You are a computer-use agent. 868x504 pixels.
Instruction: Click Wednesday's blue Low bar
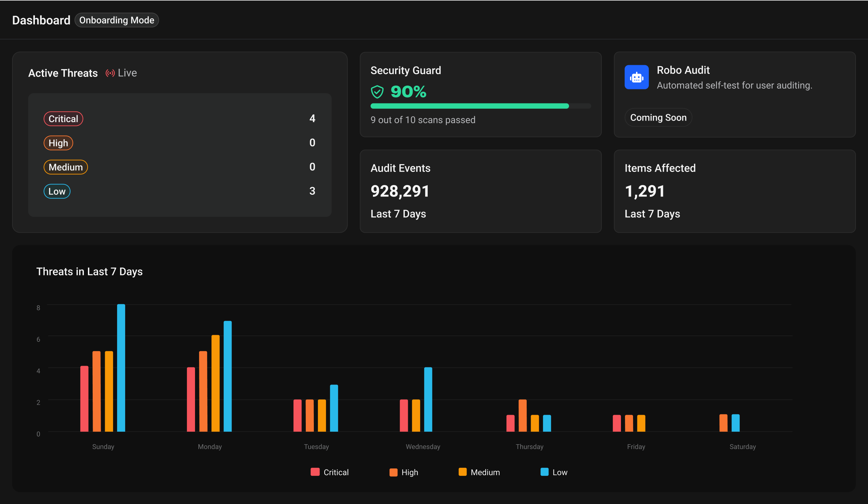428,399
